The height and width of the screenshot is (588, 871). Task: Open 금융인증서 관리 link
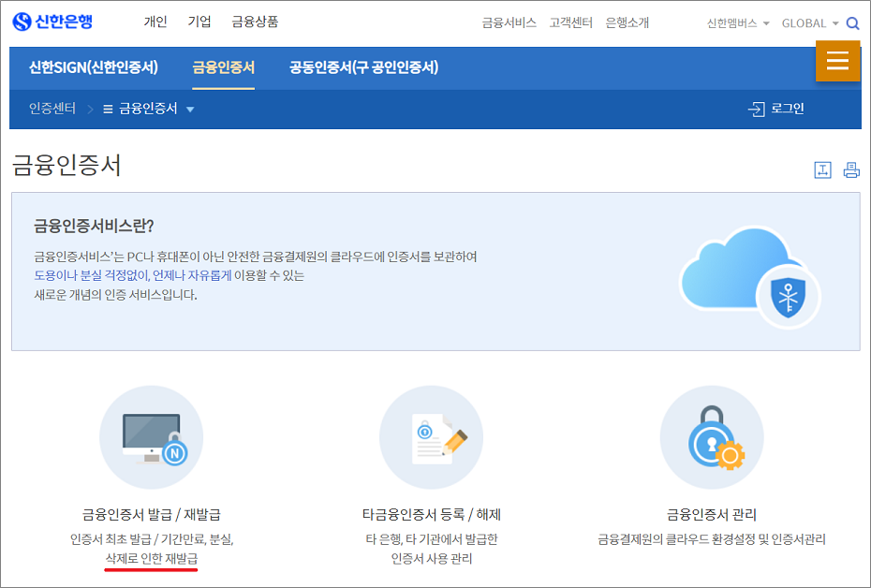(x=712, y=515)
